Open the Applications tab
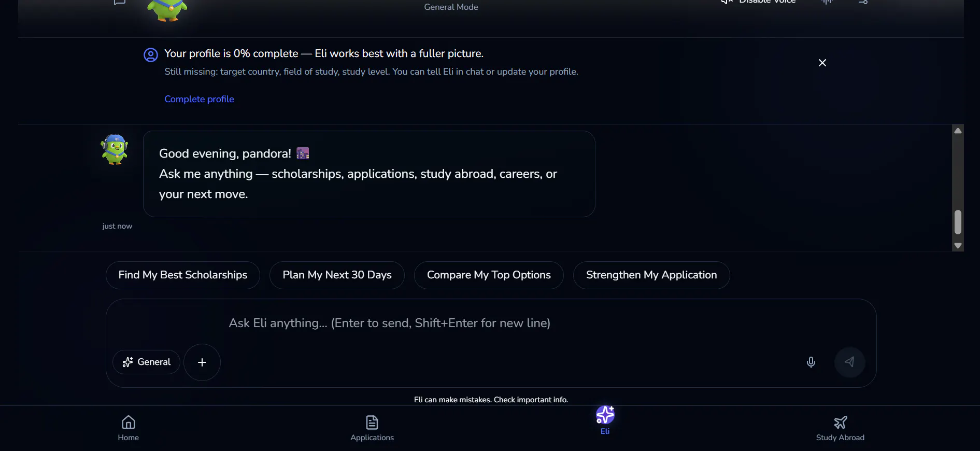 [x=372, y=428]
